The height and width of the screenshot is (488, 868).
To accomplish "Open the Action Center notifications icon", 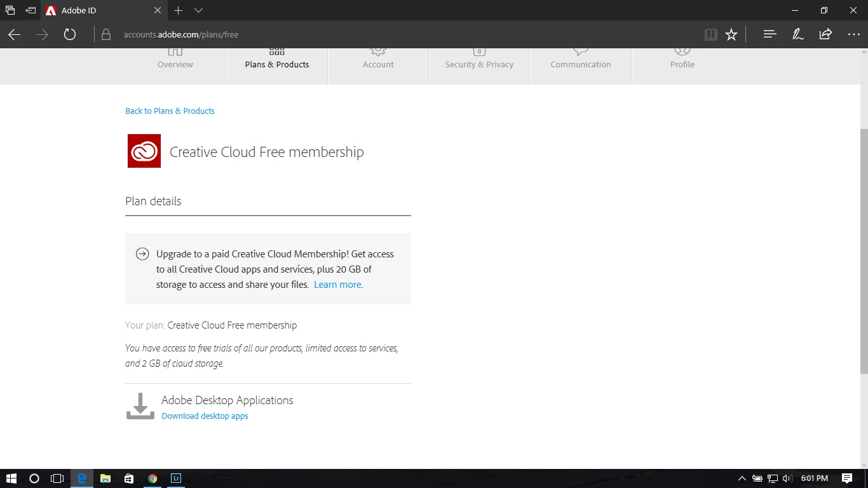I will (847, 478).
